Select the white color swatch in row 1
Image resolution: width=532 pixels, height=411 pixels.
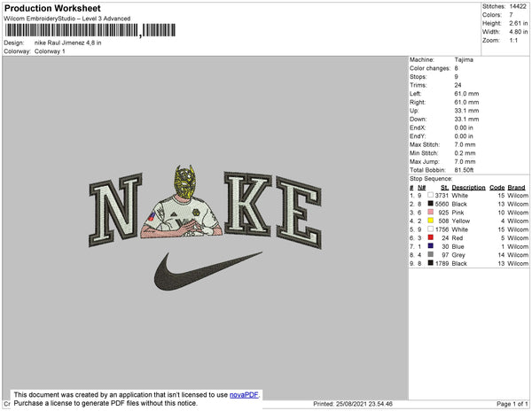(431, 195)
